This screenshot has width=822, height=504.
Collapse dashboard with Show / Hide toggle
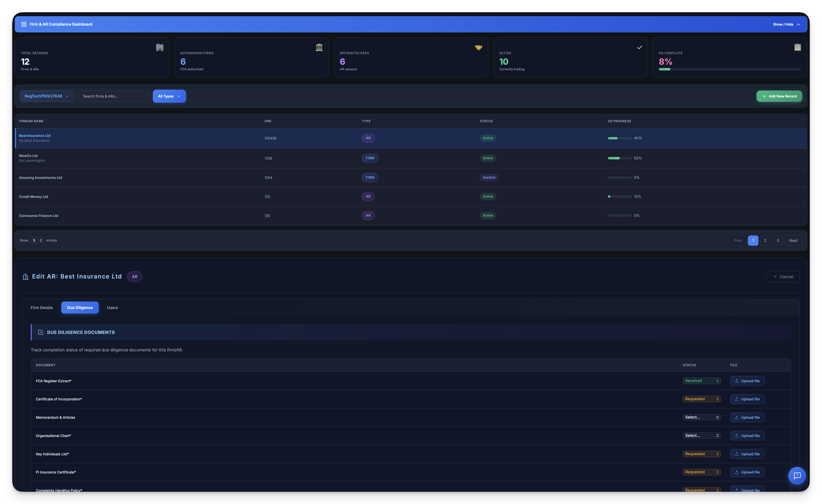point(786,24)
